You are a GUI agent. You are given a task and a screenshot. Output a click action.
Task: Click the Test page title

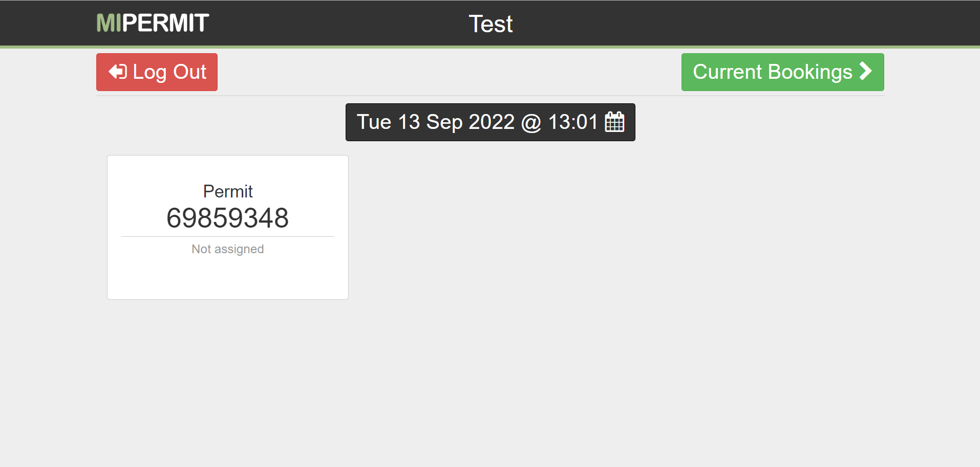(491, 24)
